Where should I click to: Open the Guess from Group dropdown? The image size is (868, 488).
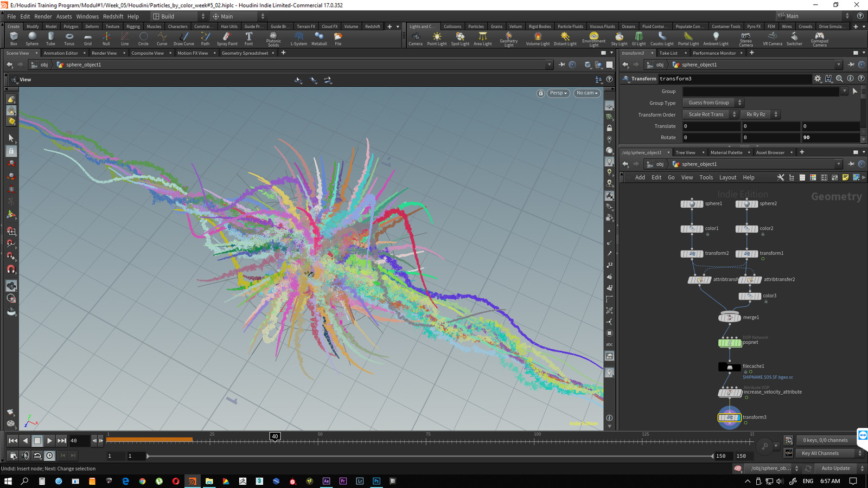(712, 102)
